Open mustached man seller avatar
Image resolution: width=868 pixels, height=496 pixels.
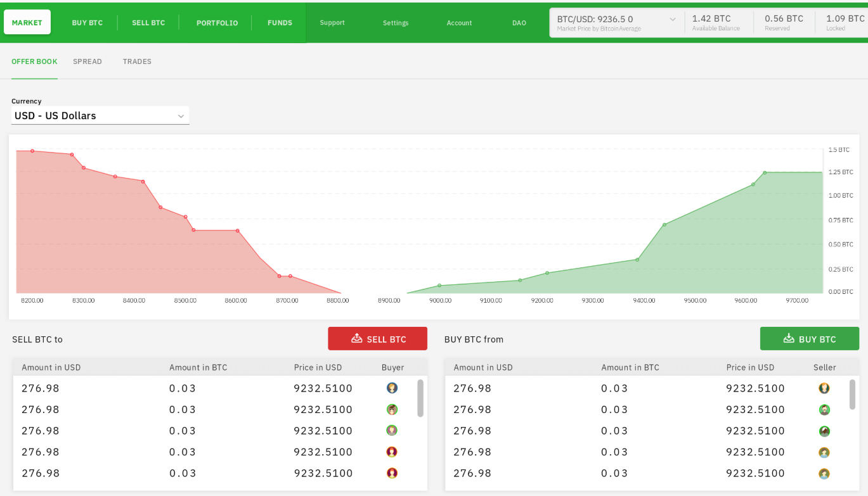click(824, 410)
